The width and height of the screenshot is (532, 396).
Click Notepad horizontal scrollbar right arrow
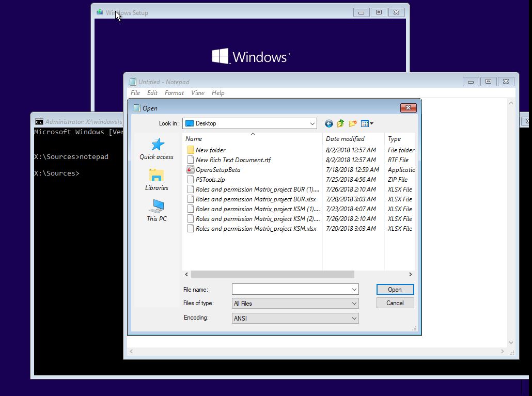(503, 352)
